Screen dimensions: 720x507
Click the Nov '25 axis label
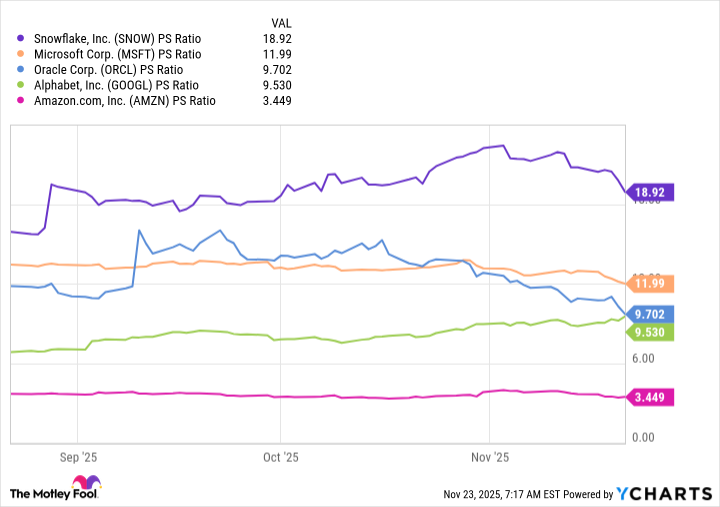489,457
